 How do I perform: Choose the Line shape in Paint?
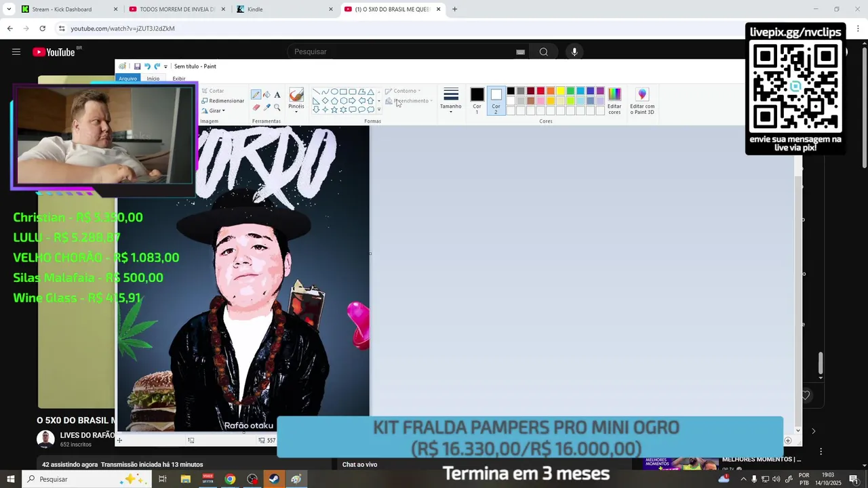coord(316,91)
